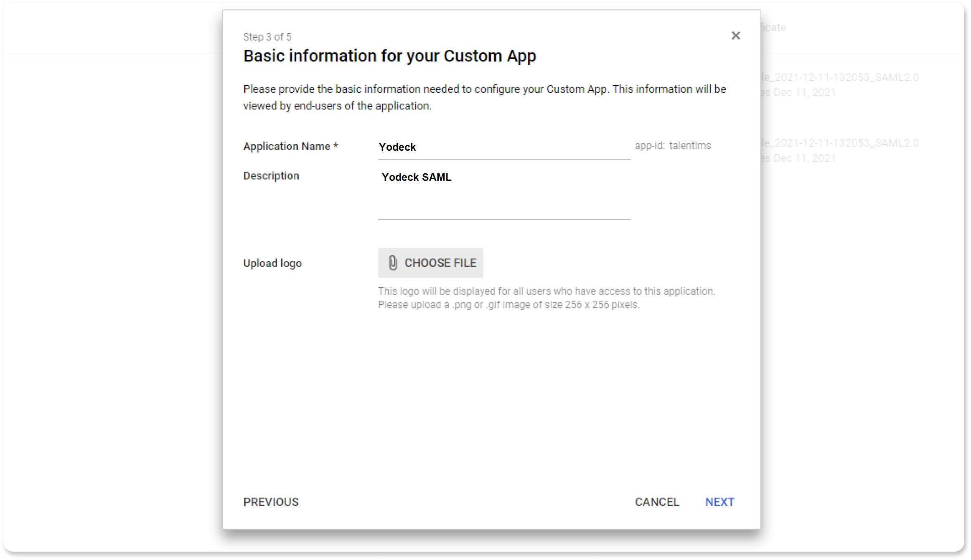971x560 pixels.
Task: Focus the Application Name field containing Yodeck
Action: [503, 147]
